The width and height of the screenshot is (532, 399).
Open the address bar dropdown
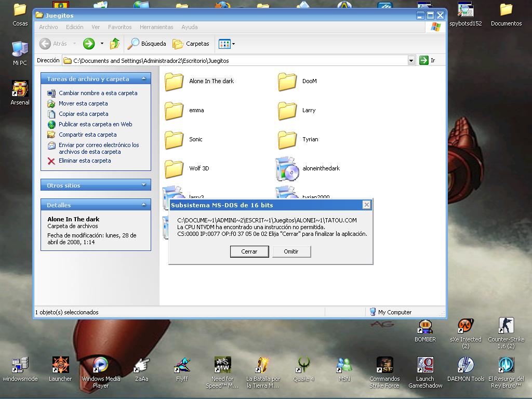[411, 61]
